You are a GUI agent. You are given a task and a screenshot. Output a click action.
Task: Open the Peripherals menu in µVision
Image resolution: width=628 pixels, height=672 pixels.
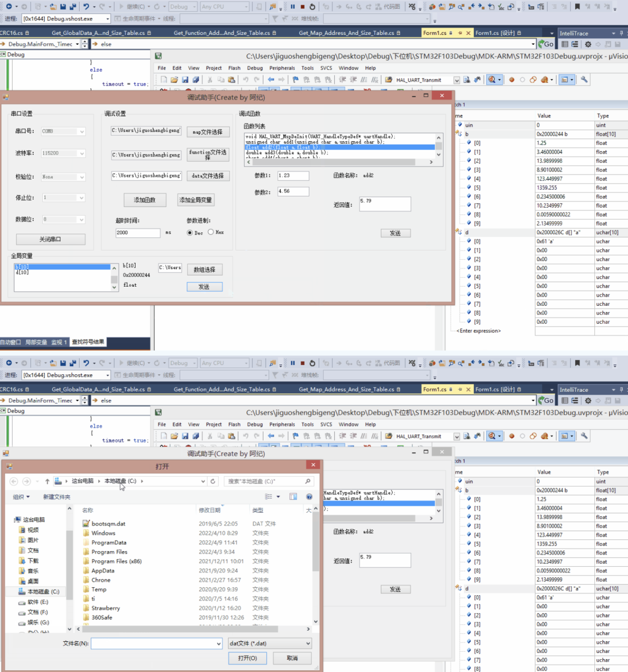(x=283, y=67)
